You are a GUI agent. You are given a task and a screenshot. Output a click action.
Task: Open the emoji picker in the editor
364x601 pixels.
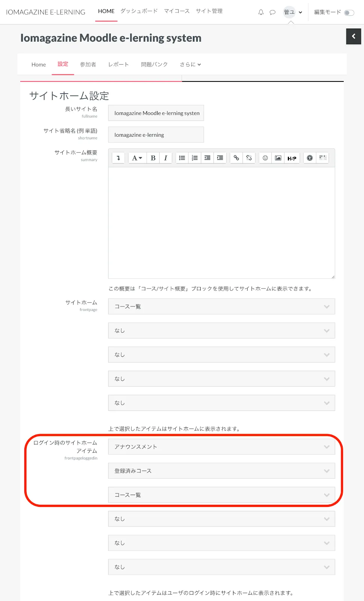click(x=265, y=158)
